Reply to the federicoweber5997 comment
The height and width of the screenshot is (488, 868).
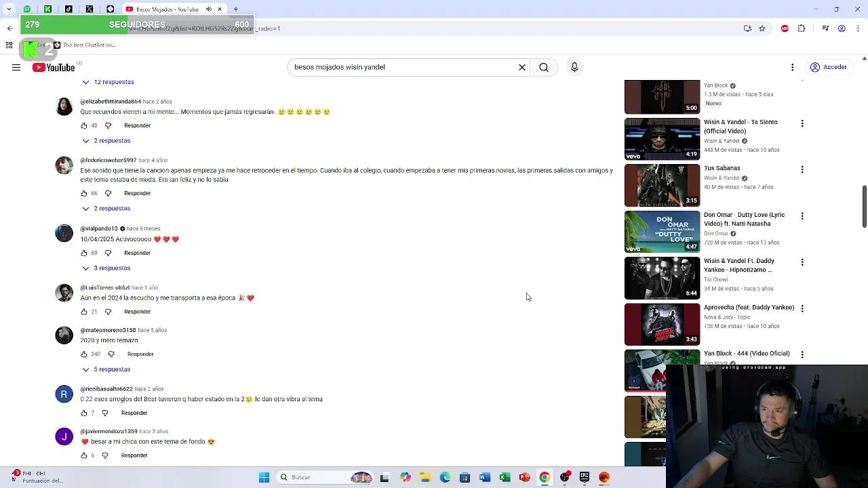137,193
